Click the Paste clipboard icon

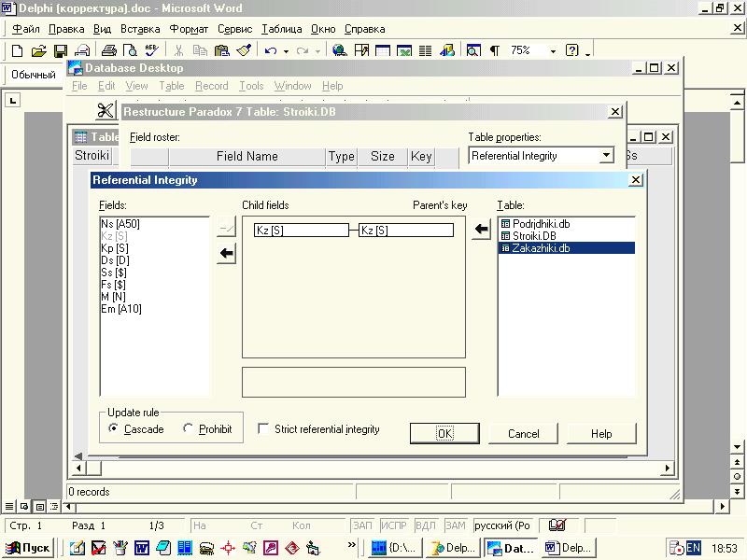tap(222, 50)
